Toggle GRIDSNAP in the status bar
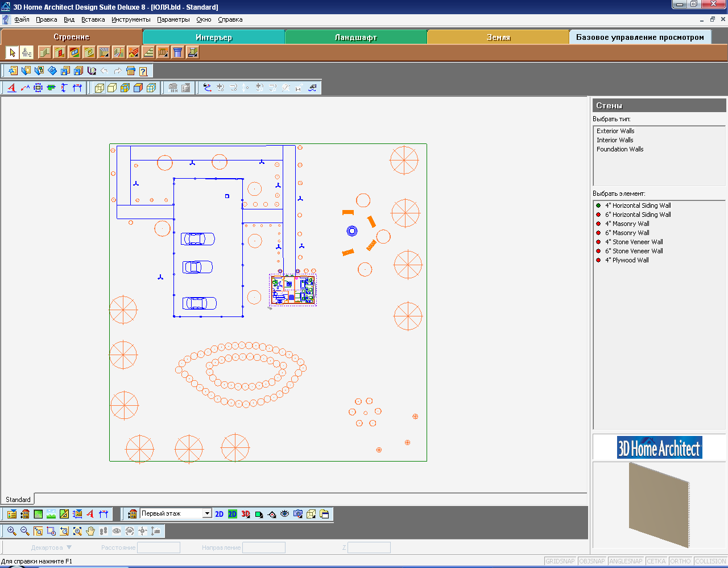 560,561
